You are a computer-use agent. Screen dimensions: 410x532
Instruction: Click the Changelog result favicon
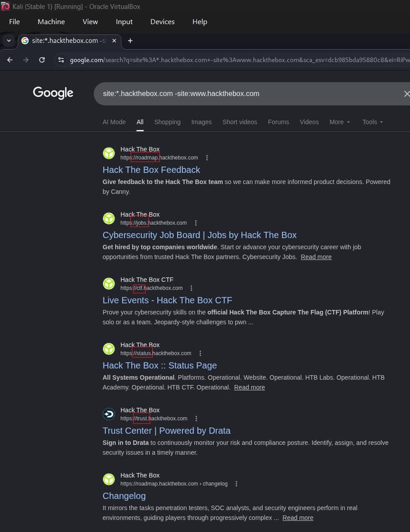109,479
